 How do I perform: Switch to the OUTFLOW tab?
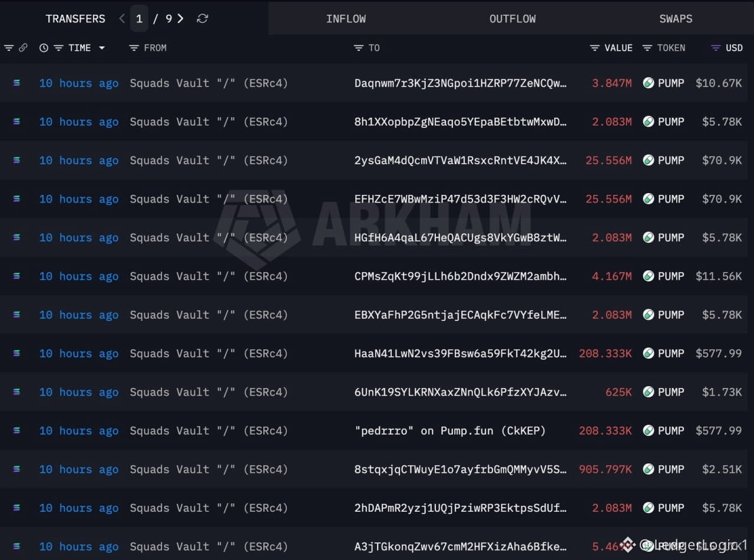coord(512,19)
